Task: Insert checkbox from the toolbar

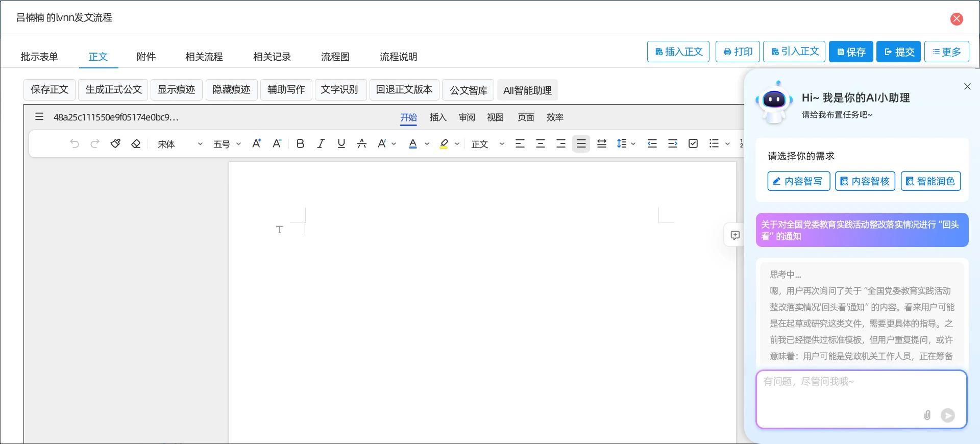Action: tap(693, 144)
